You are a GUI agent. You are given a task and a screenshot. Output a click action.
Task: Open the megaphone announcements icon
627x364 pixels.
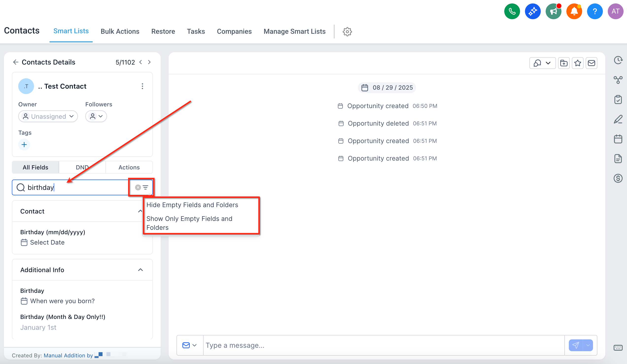[x=553, y=11]
